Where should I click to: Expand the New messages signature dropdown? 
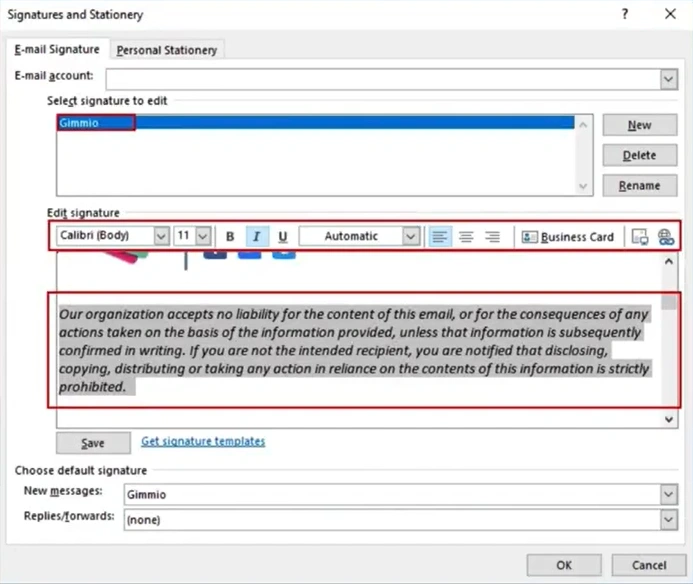[669, 494]
